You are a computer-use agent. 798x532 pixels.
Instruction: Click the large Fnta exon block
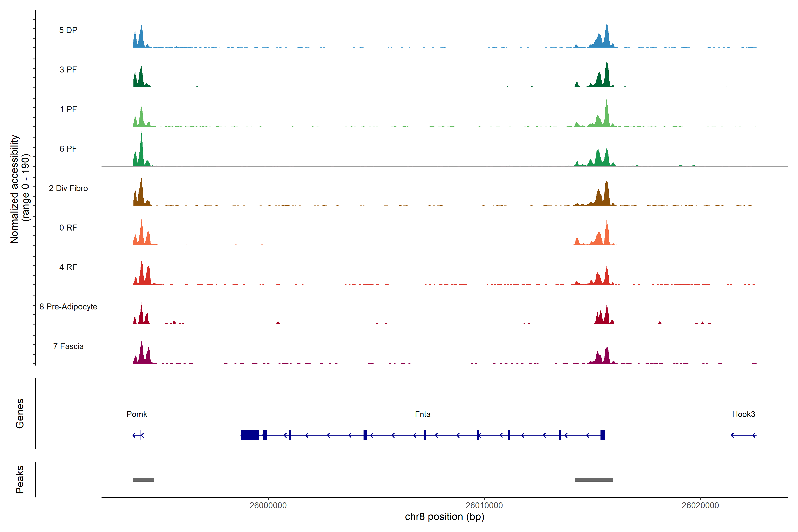250,435
